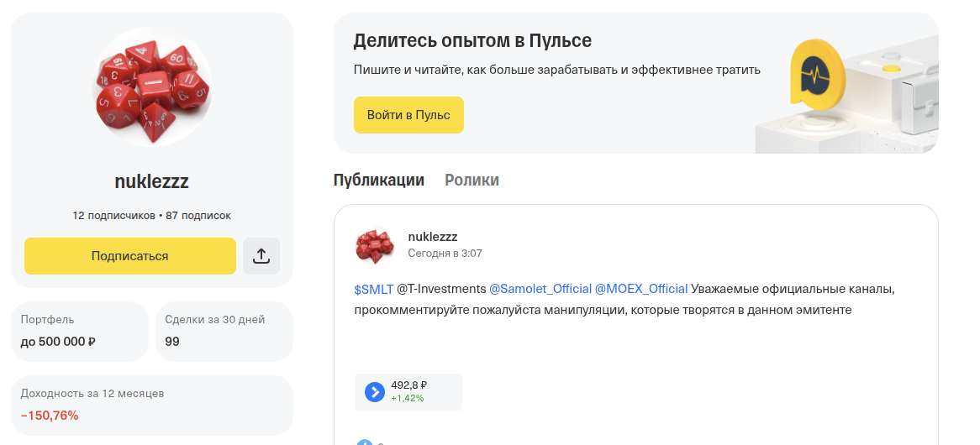
Task: Click the partially visible reaction icon below post
Action: click(365, 442)
